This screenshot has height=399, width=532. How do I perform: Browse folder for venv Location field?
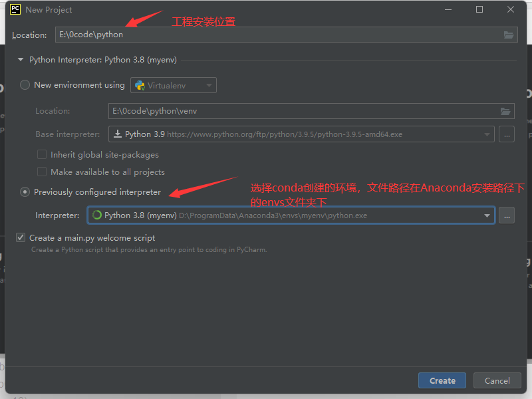[x=505, y=111]
